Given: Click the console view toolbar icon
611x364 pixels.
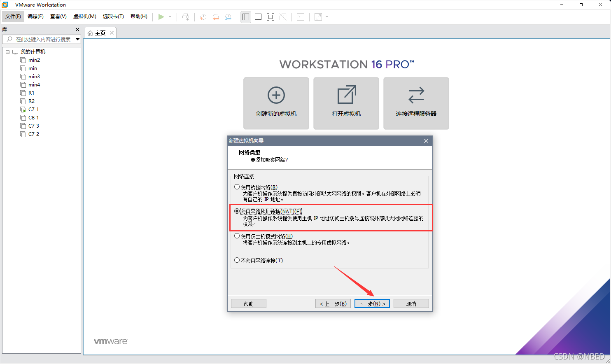Looking at the screenshot, I should [301, 17].
